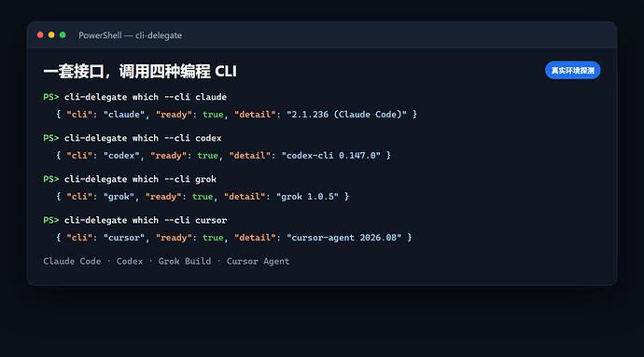Screen dimensions: 644x357
Task: Click the JSON output with grok 1.0.5
Action: coord(203,197)
